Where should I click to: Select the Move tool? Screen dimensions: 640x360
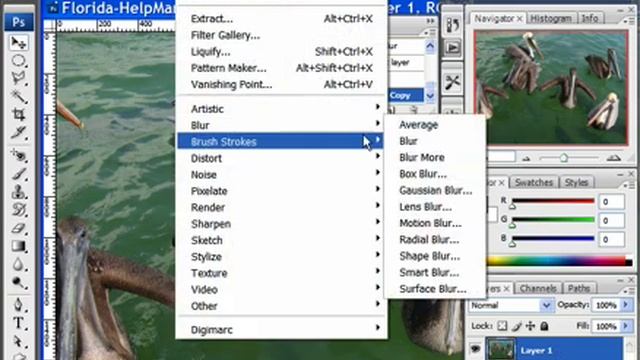(x=18, y=42)
